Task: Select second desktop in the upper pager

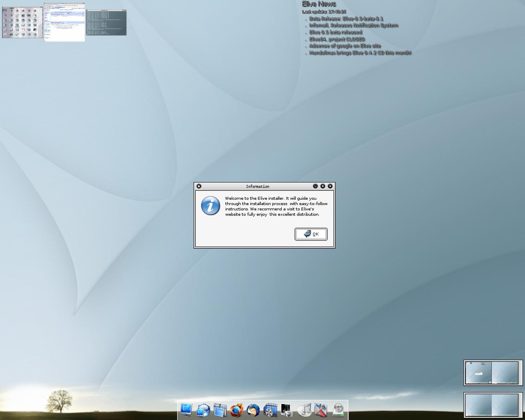Action: pos(505,373)
